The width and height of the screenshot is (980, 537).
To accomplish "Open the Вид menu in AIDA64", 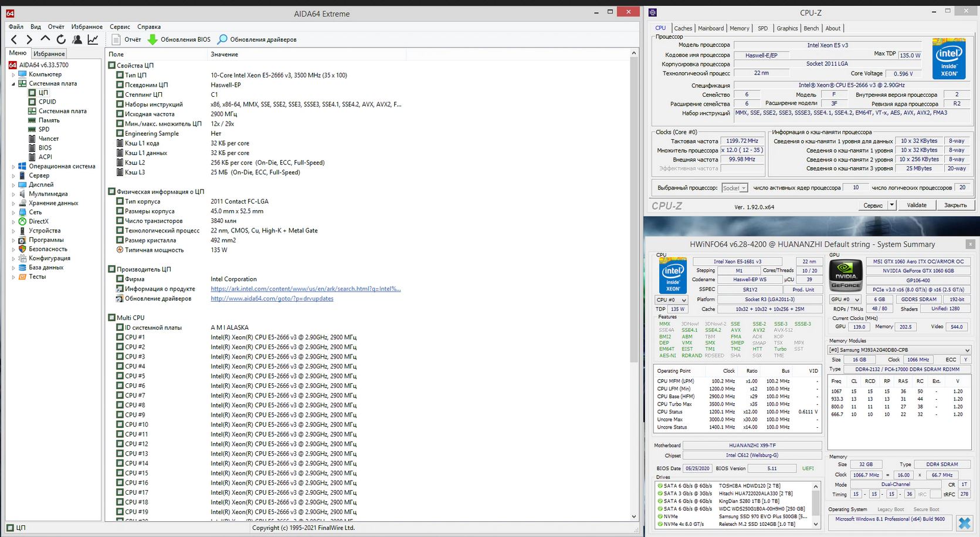I will (36, 26).
